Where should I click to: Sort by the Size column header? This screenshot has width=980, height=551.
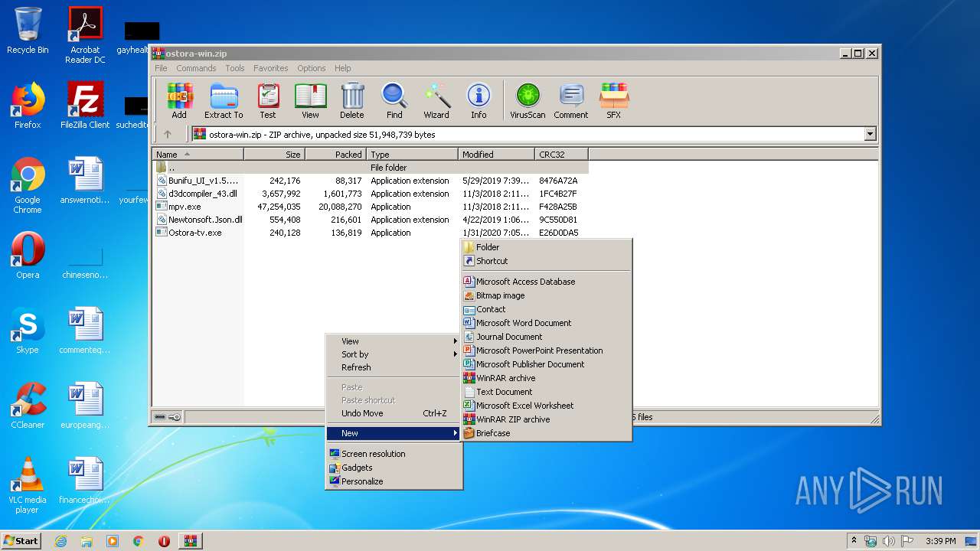coord(274,154)
